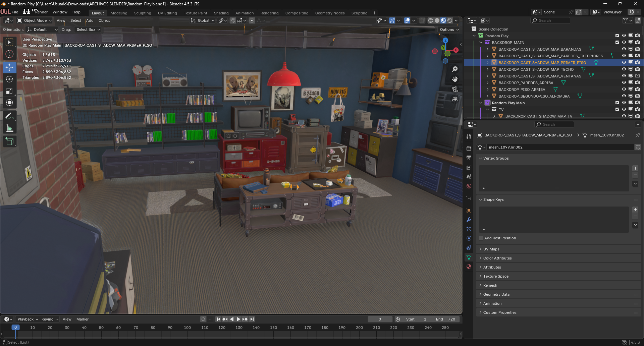
Task: Toggle the camera view icon in the viewport
Action: coord(455,89)
